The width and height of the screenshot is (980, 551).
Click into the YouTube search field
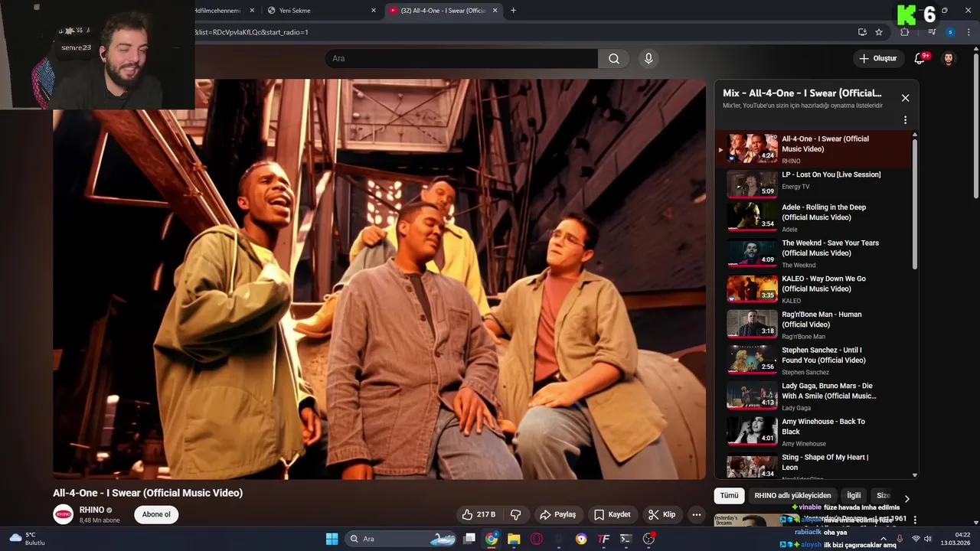pyautogui.click(x=462, y=59)
